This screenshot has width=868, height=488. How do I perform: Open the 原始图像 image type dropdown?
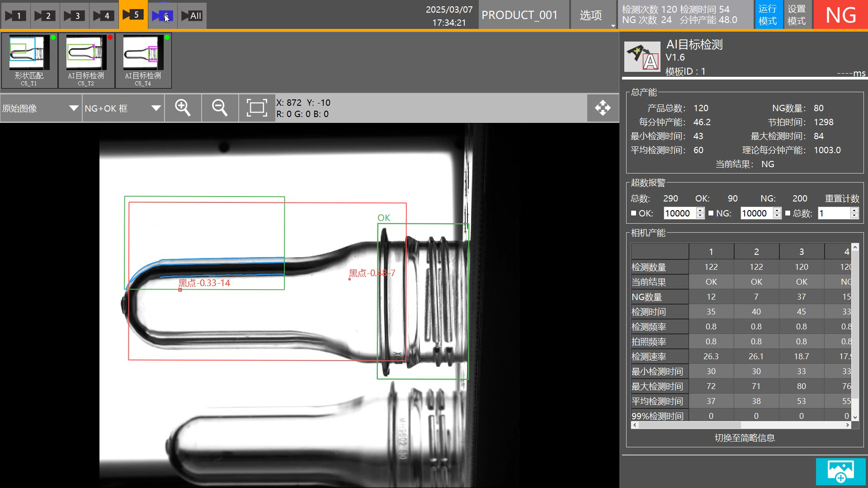tap(41, 108)
